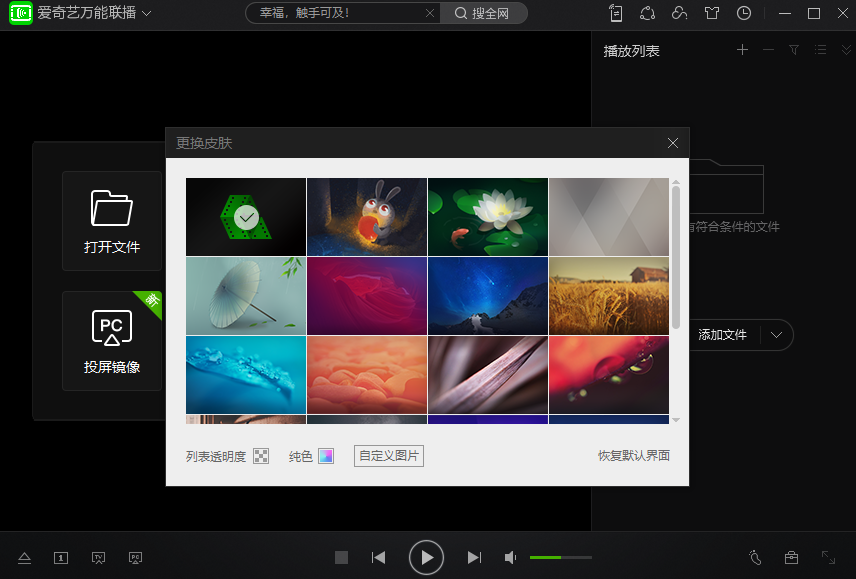Select the checked default green skin thumbnail
This screenshot has width=856, height=579.
coord(246,216)
